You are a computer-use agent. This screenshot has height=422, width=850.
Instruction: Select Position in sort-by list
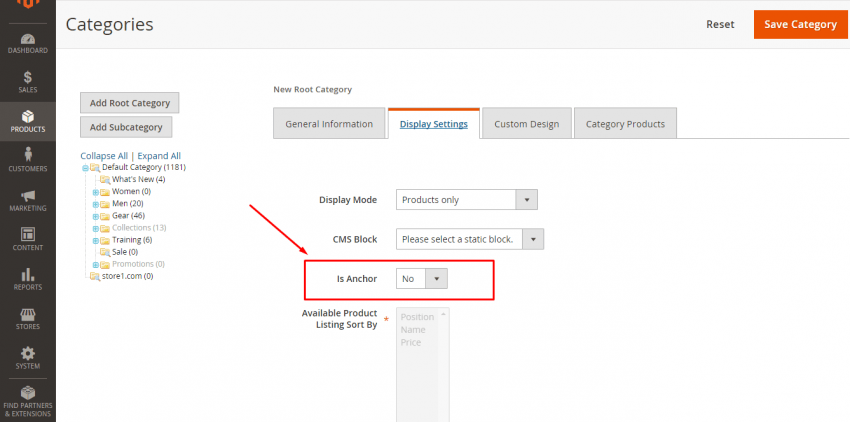click(x=417, y=317)
